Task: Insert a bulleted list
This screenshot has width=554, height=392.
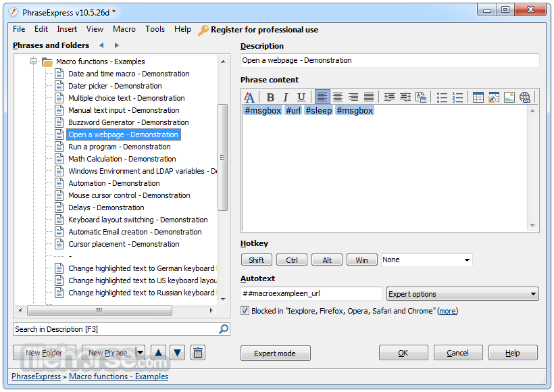Action: point(442,97)
